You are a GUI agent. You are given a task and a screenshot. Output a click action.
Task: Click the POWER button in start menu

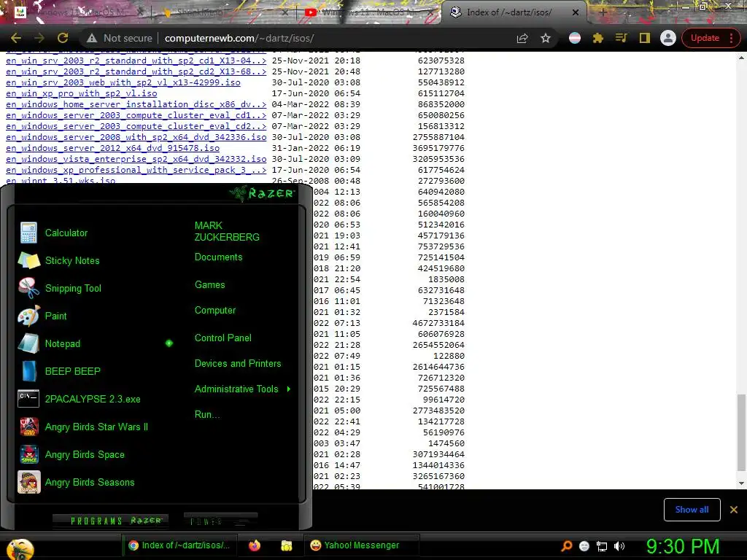point(220,521)
